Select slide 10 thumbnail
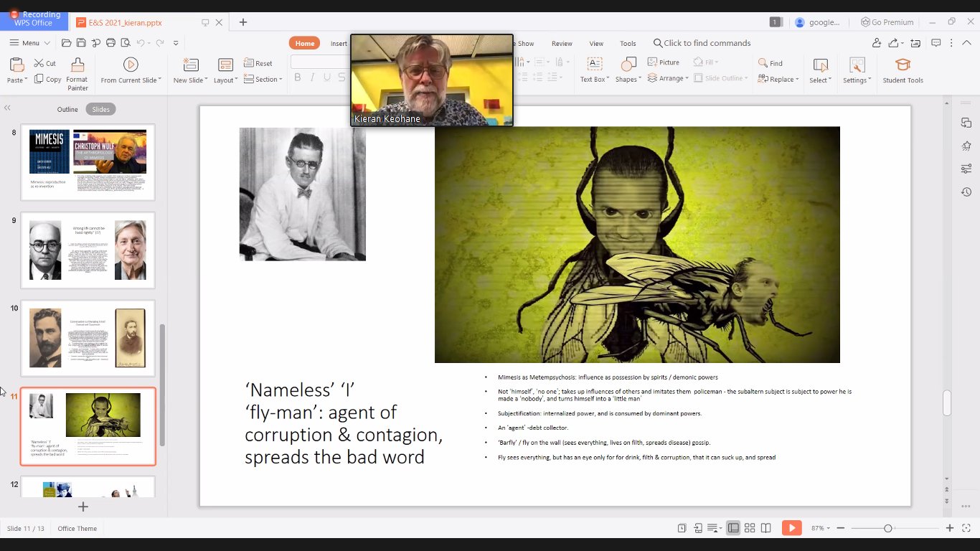 (88, 338)
